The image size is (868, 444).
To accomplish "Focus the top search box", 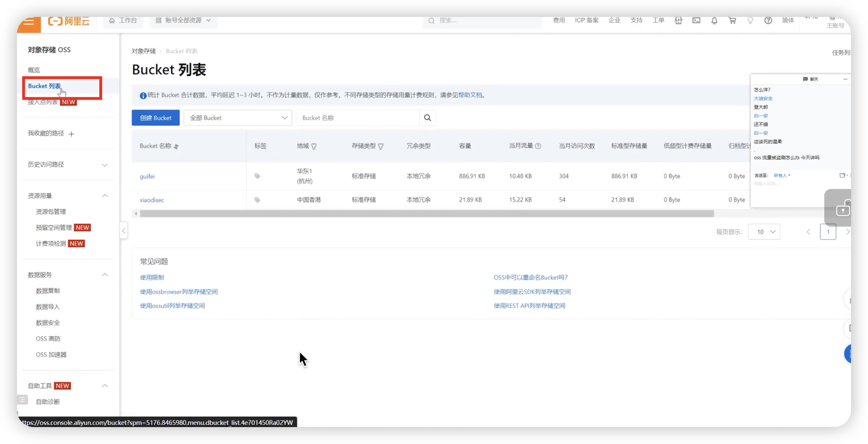I will pos(482,21).
